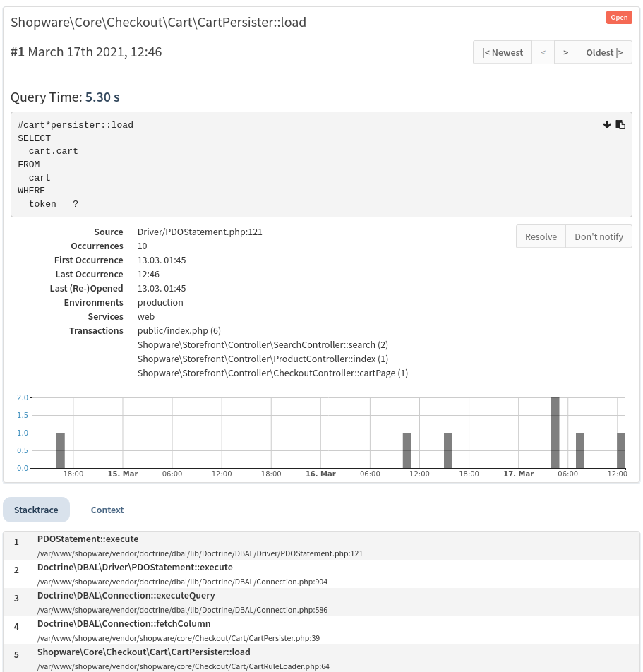Click the Open status badge
The height and width of the screenshot is (672, 643).
coord(619,18)
